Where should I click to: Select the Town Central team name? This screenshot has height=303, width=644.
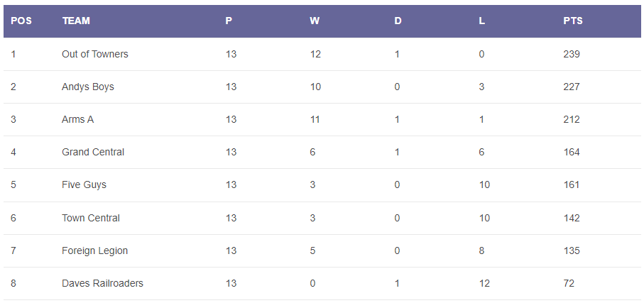click(91, 218)
